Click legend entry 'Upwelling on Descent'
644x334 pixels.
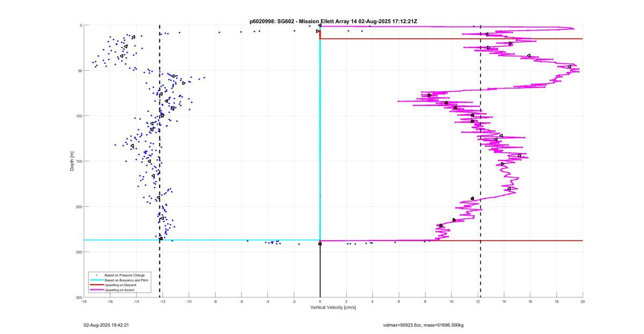click(121, 285)
